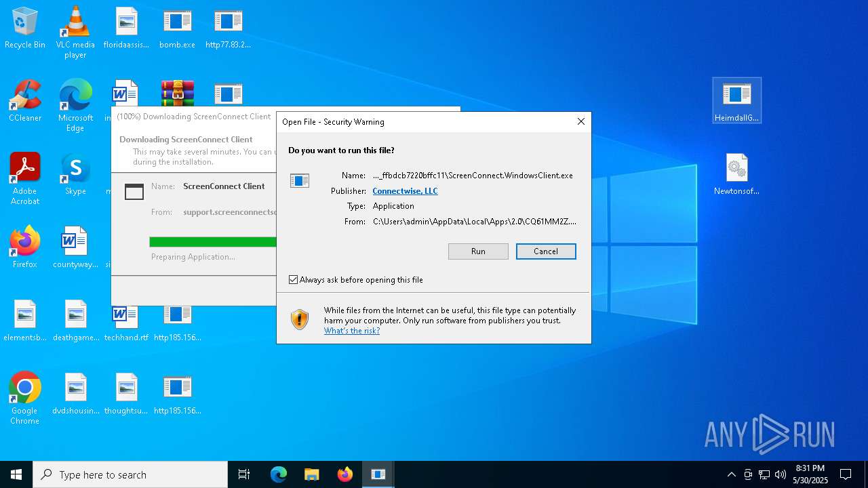Open Google Chrome desktop shortcut

pyautogui.click(x=25, y=399)
